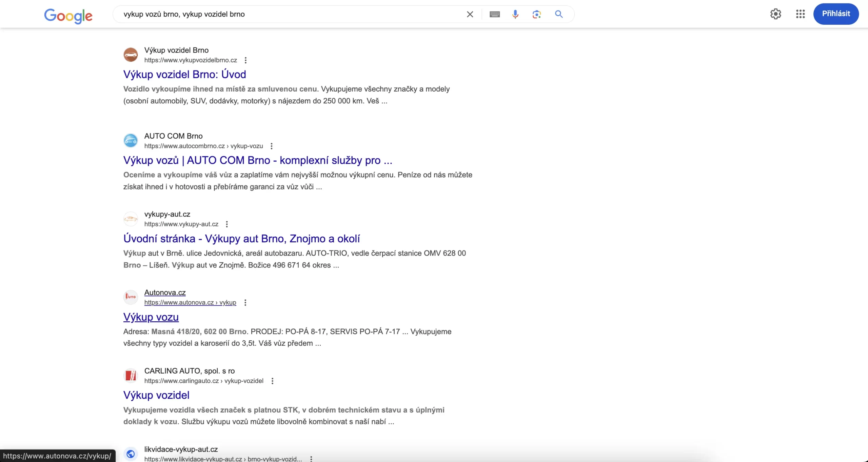This screenshot has width=868, height=462.
Task: Click the Přihlásit sign-in button
Action: 836,14
